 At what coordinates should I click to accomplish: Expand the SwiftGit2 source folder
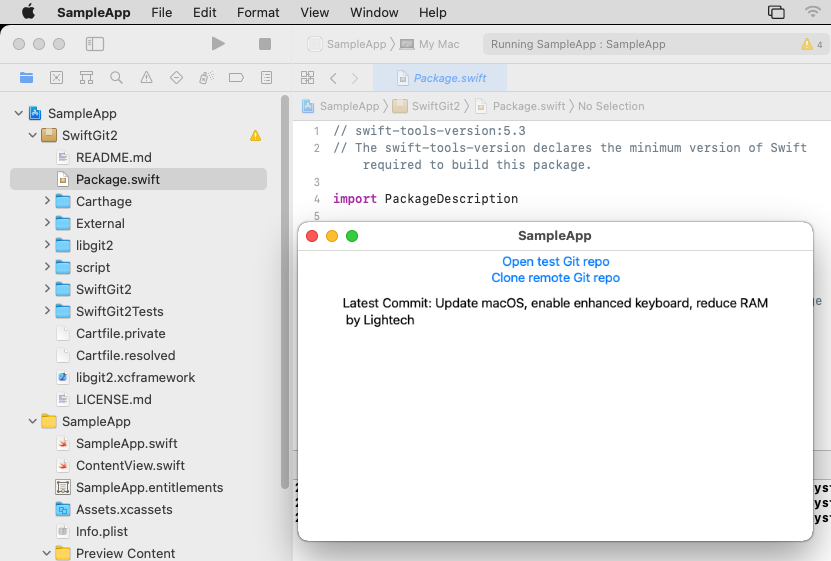click(47, 289)
